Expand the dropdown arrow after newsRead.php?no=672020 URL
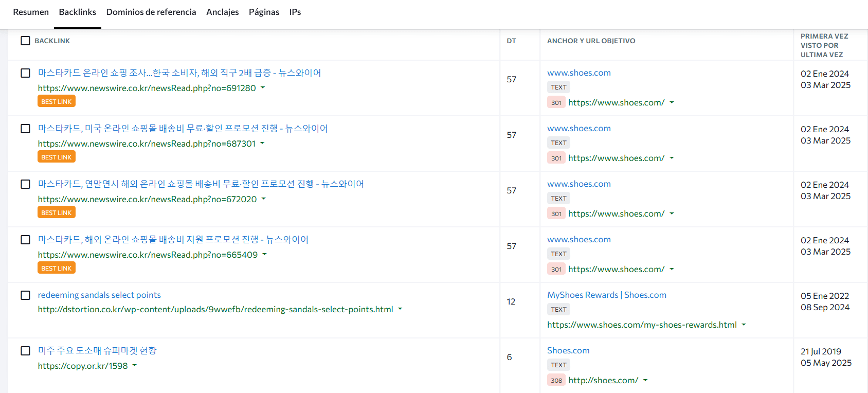This screenshot has height=393, width=868. [264, 199]
